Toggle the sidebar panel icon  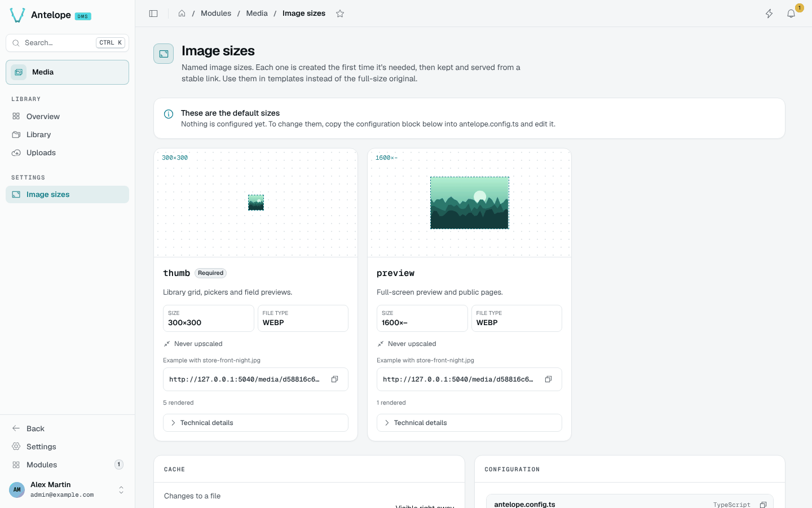(x=153, y=14)
